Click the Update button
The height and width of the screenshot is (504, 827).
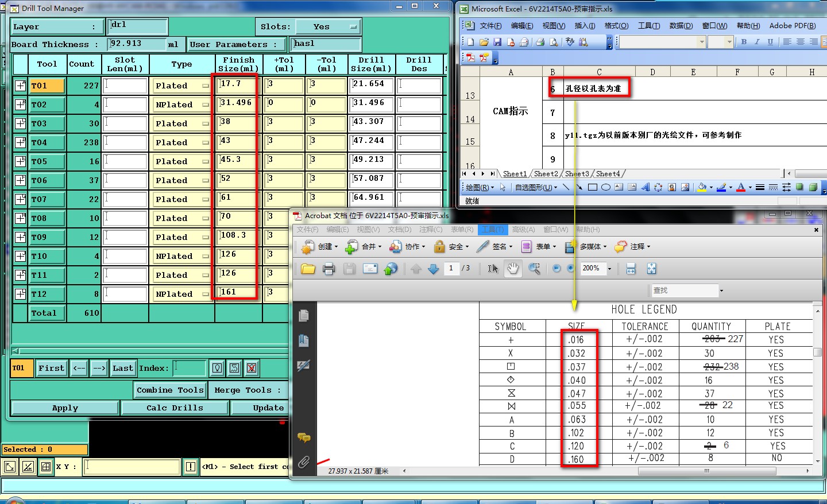pyautogui.click(x=268, y=408)
